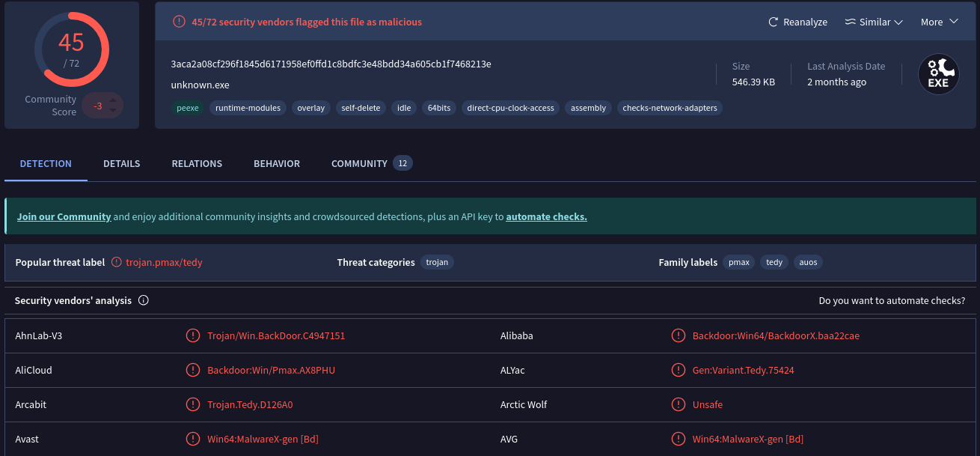980x456 pixels.
Task: Click the warning icon next to AhnLab-V3 result
Action: [193, 335]
